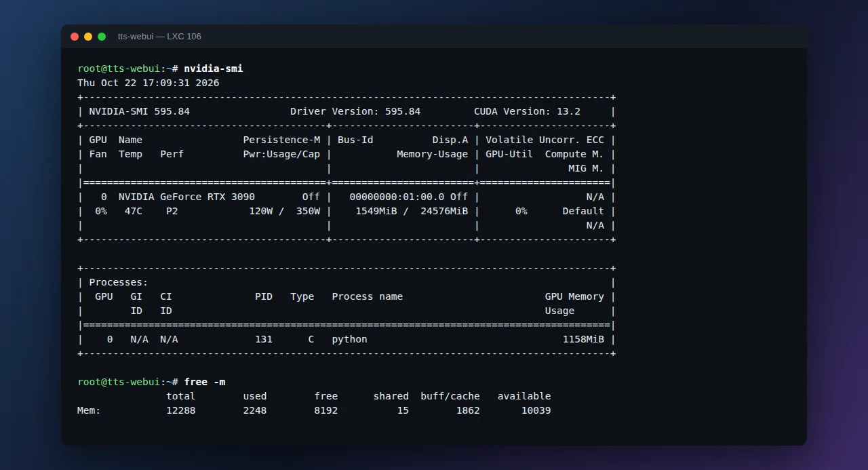Click the total memory '24576MiB'
Image resolution: width=868 pixels, height=470 pixels.
coord(444,211)
